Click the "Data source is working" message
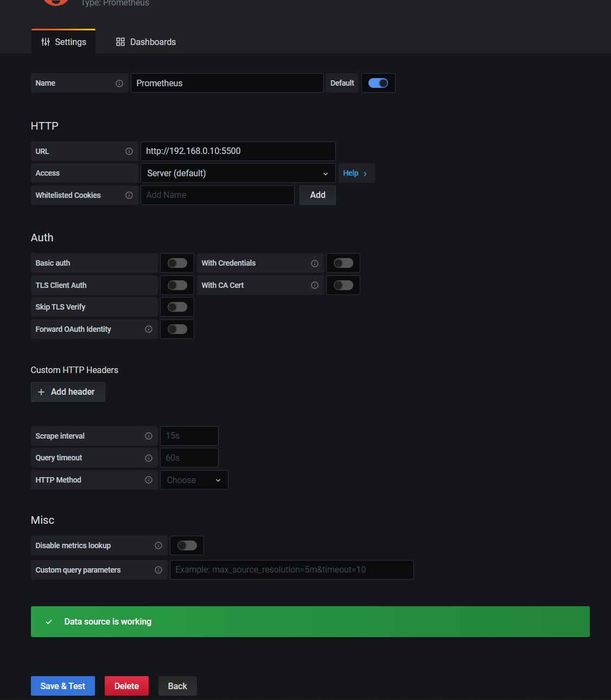611x700 pixels. pyautogui.click(x=108, y=622)
